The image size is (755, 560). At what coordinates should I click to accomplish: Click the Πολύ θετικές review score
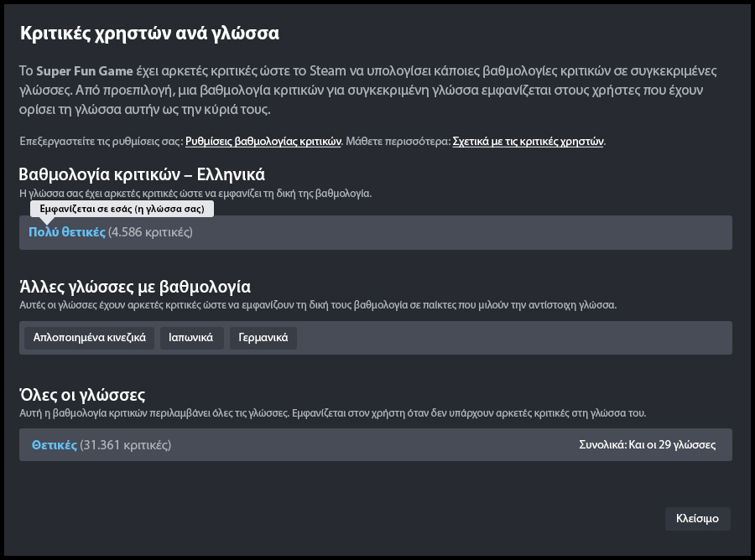point(67,232)
